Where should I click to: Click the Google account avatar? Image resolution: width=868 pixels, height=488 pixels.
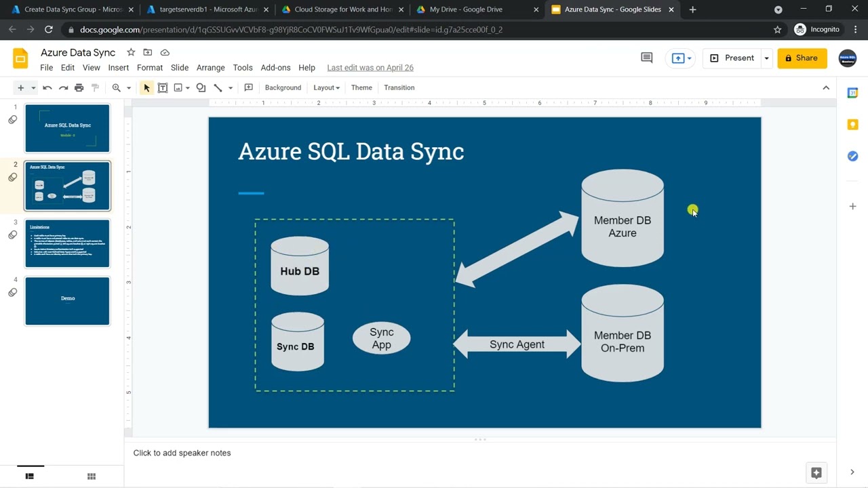[848, 58]
